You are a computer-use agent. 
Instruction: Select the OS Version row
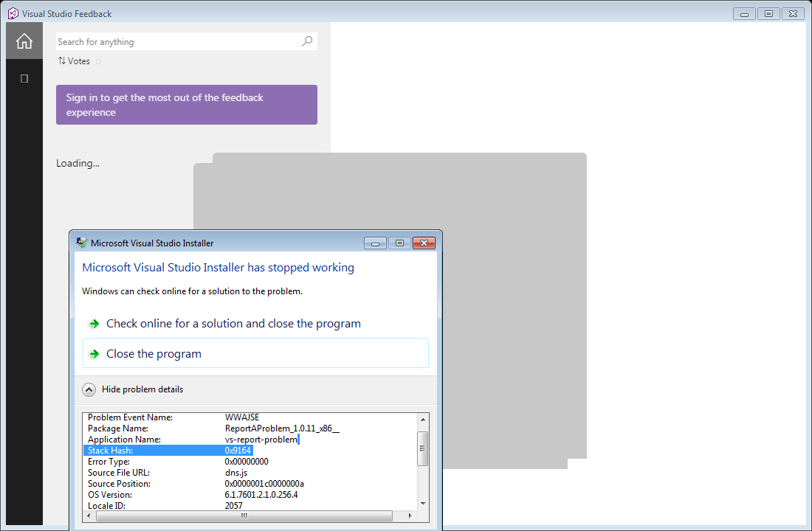pos(250,495)
